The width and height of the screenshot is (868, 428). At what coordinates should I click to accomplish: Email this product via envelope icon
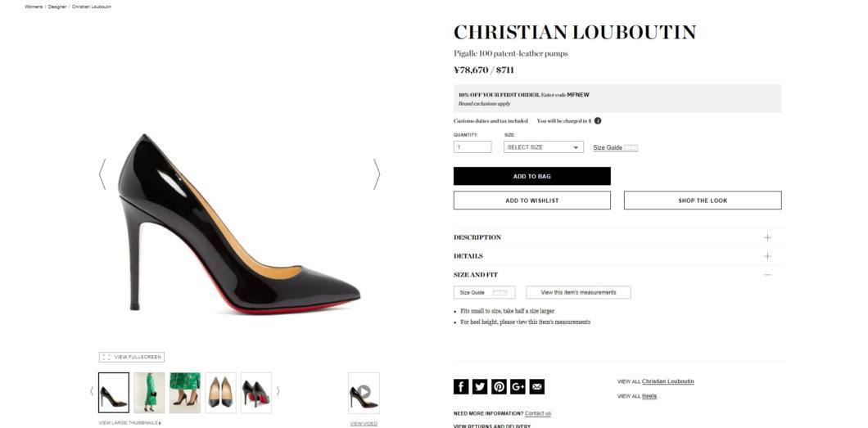(x=536, y=386)
